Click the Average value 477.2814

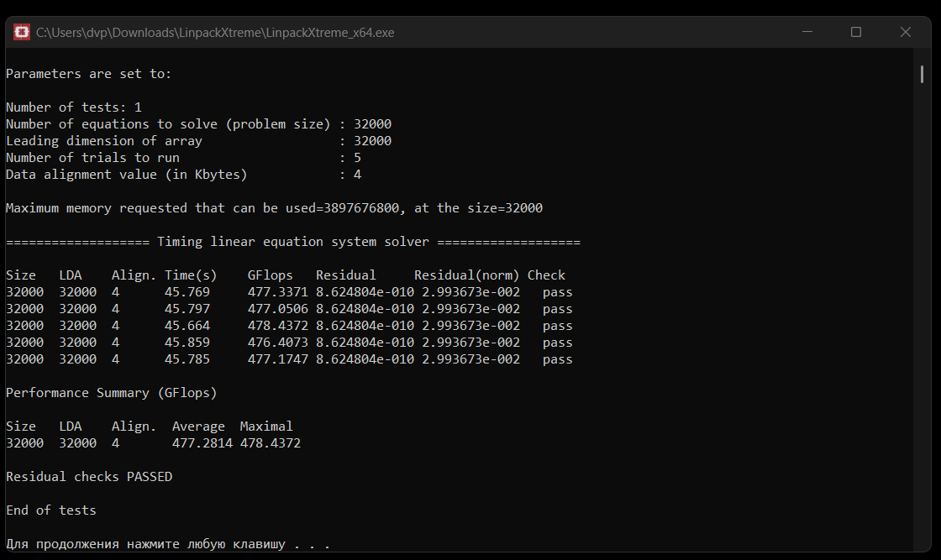pyautogui.click(x=202, y=443)
